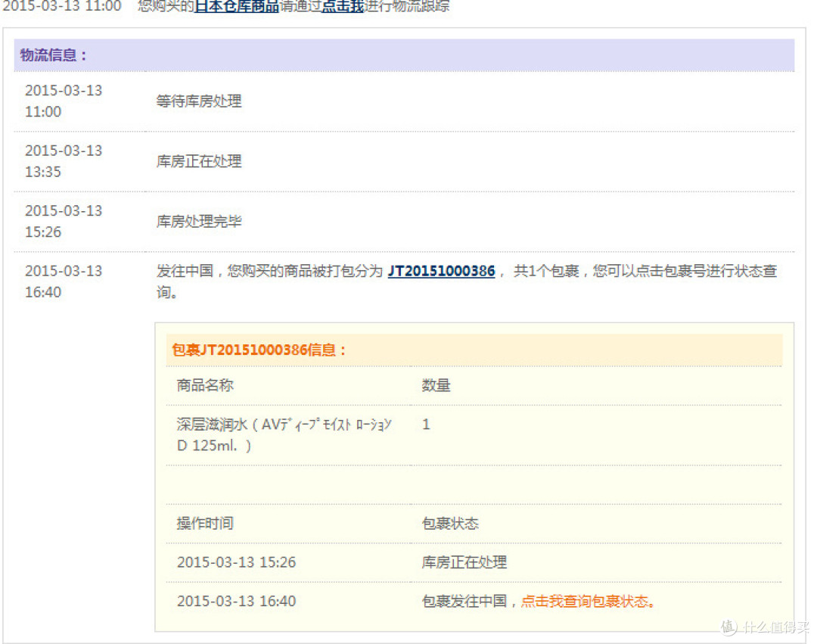Select the 包裹JT20151000386信息 heading
The height and width of the screenshot is (644, 817).
coord(259,350)
